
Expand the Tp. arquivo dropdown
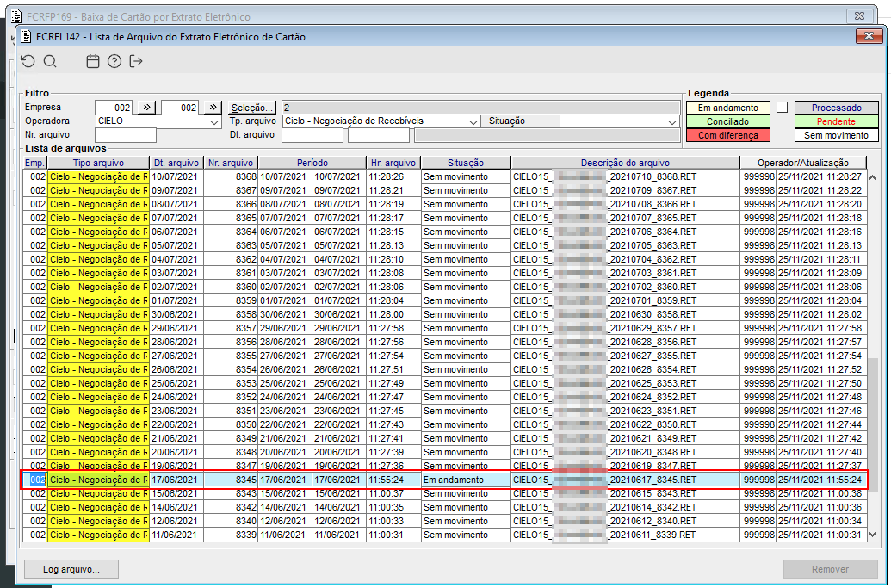click(473, 121)
